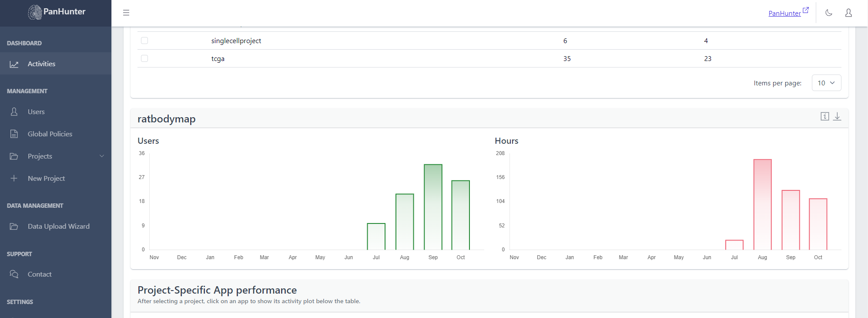The width and height of the screenshot is (868, 318).
Task: Click the ratbodymap info icon
Action: 824,116
